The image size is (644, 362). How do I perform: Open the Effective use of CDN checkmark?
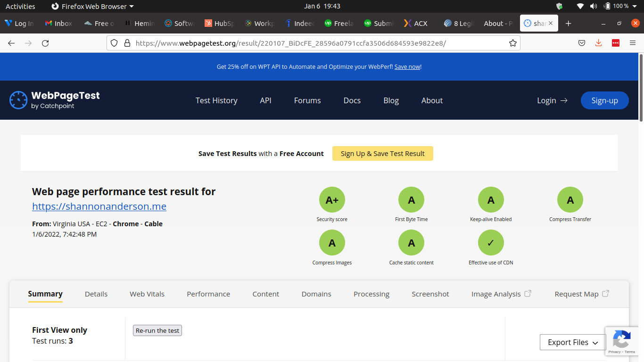pos(491,243)
